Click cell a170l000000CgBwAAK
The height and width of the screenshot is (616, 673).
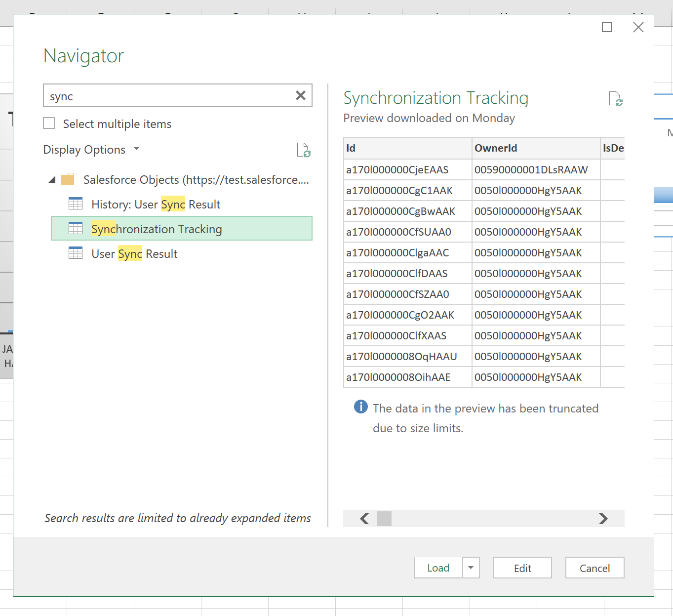click(x=408, y=211)
